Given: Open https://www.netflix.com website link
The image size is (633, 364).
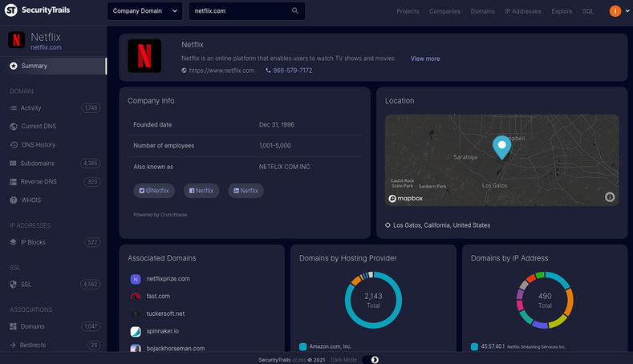Looking at the screenshot, I should [x=221, y=71].
